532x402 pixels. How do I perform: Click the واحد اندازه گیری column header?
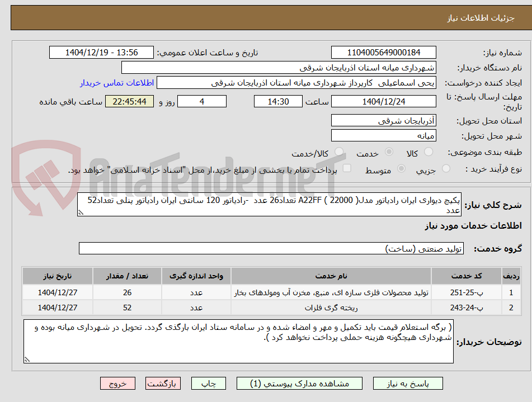[x=196, y=276]
